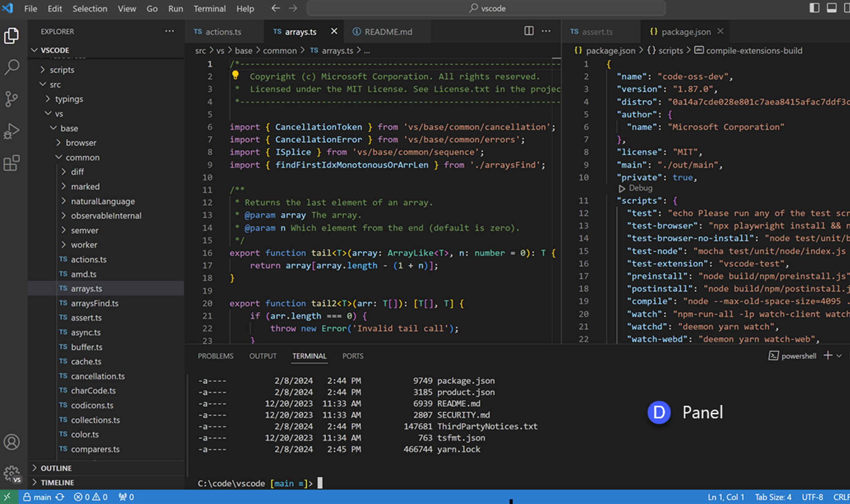Click the Ln 1, Col 1 status item
Image resolution: width=850 pixels, height=504 pixels.
coord(726,497)
